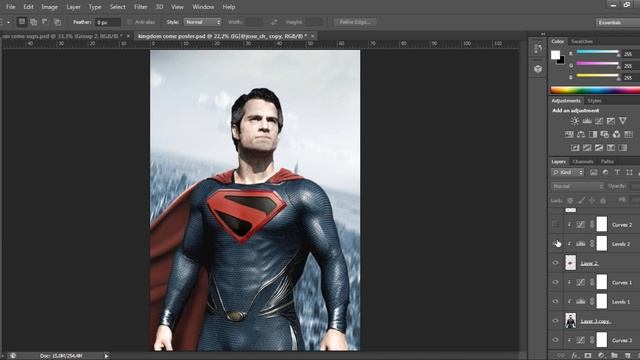Open the Layer menu
This screenshot has width=640, height=360.
tap(73, 7)
